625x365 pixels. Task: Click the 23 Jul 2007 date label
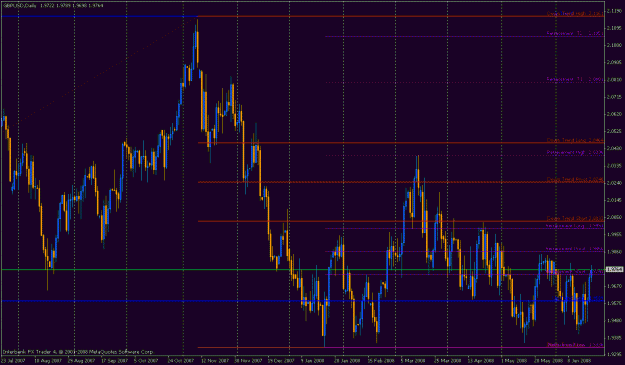[13, 361]
